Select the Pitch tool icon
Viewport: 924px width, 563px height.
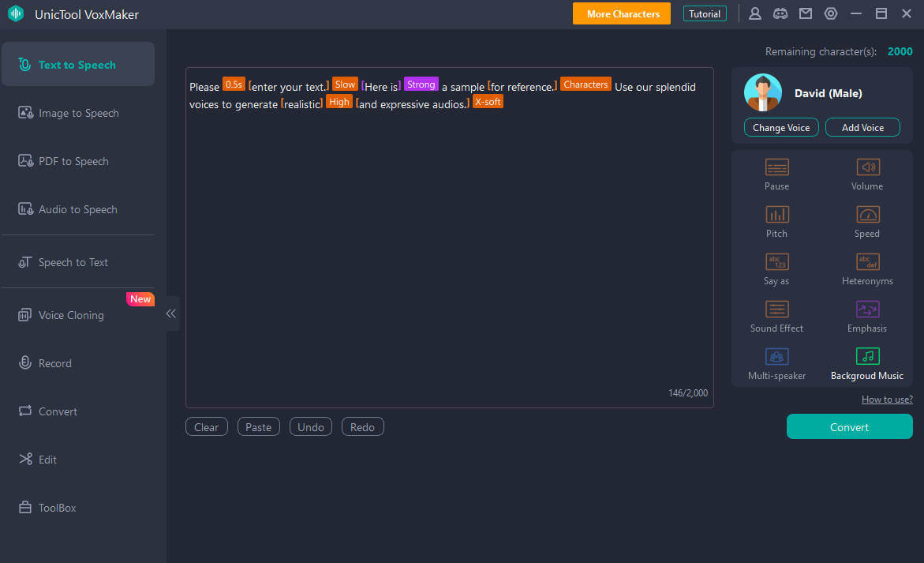(776, 215)
